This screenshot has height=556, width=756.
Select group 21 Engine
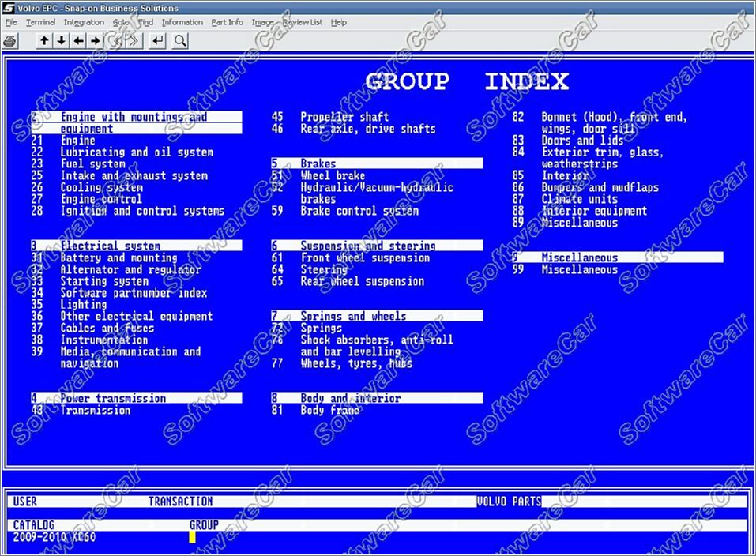pos(77,141)
